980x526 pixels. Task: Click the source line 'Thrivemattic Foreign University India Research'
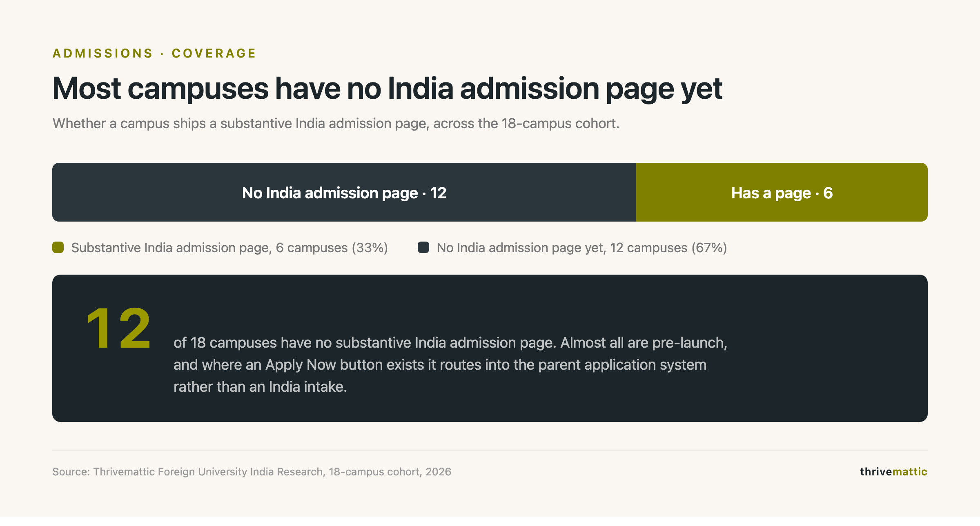[x=252, y=472]
